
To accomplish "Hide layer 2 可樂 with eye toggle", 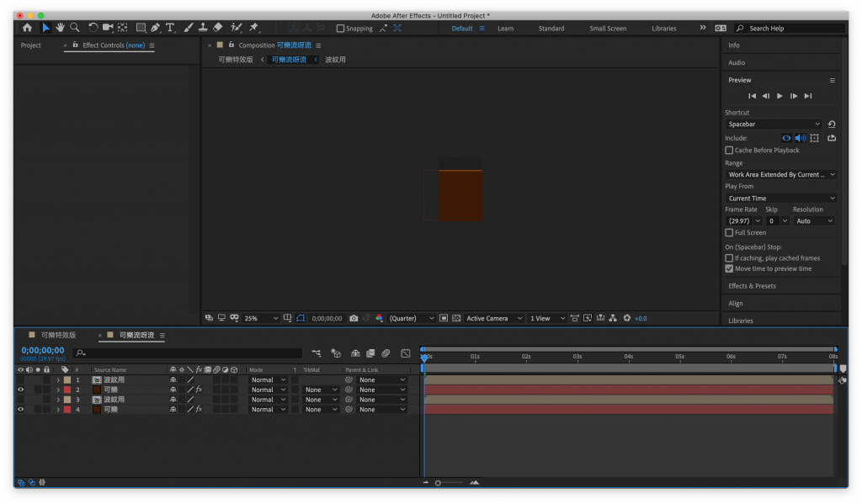I will click(x=21, y=390).
